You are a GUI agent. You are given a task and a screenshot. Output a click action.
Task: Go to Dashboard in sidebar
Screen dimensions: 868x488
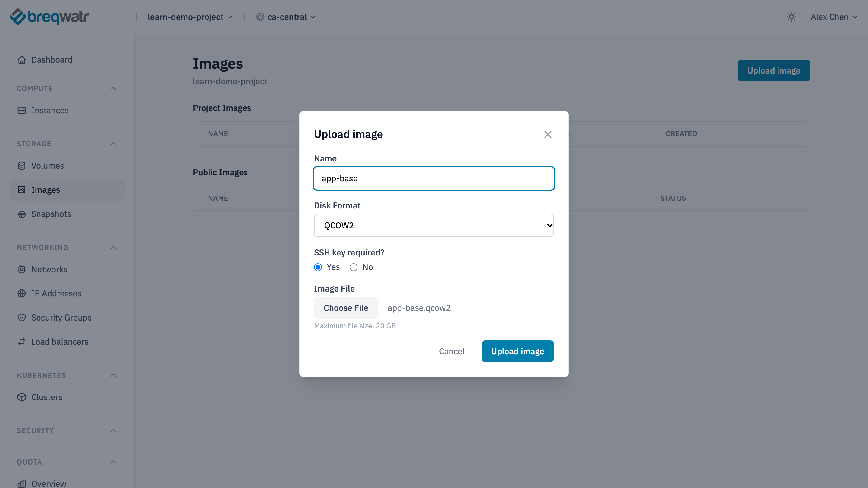coord(67,60)
